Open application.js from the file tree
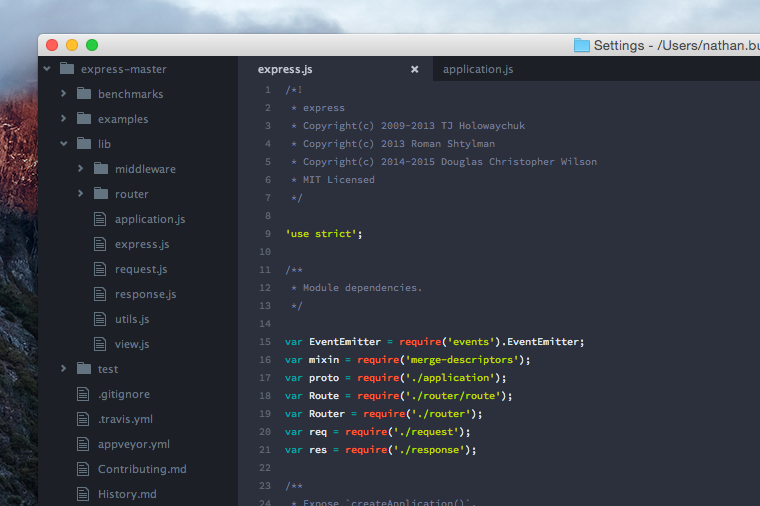Image resolution: width=760 pixels, height=506 pixels. click(x=150, y=219)
